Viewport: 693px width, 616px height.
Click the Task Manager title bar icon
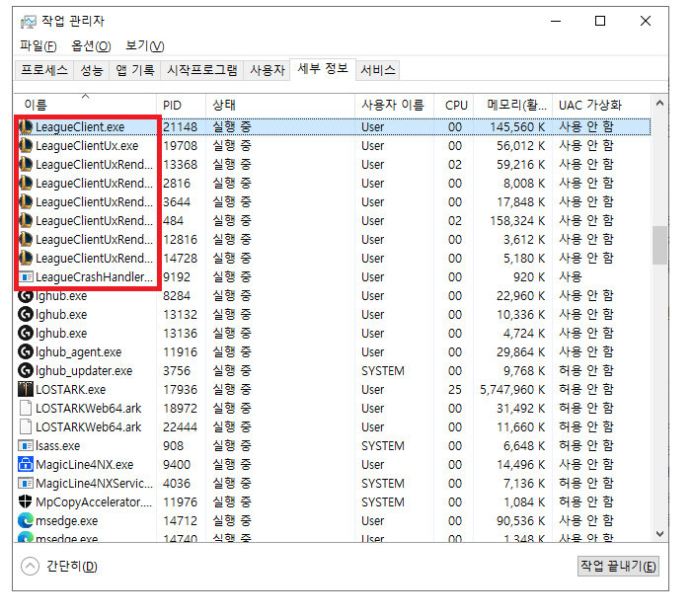coord(28,21)
